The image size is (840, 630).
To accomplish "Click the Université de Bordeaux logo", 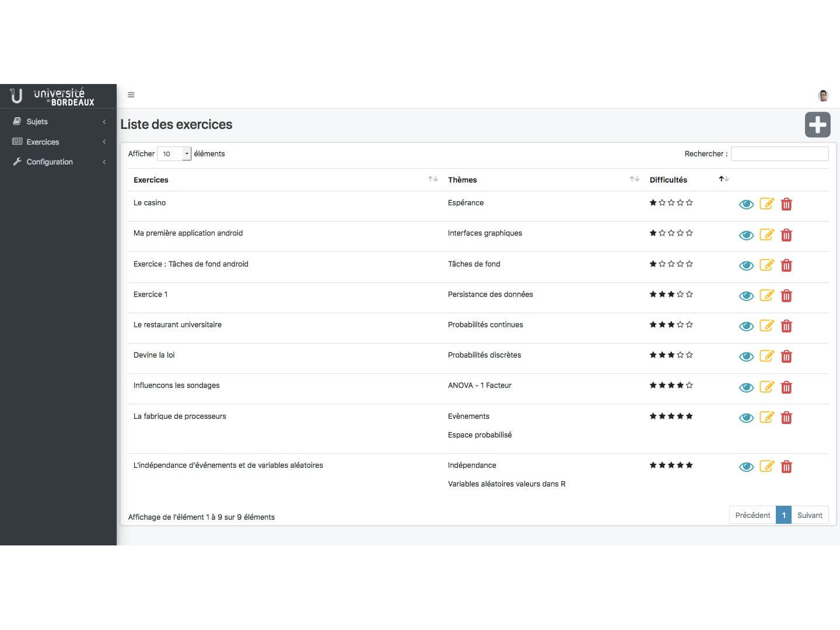I will [52, 96].
